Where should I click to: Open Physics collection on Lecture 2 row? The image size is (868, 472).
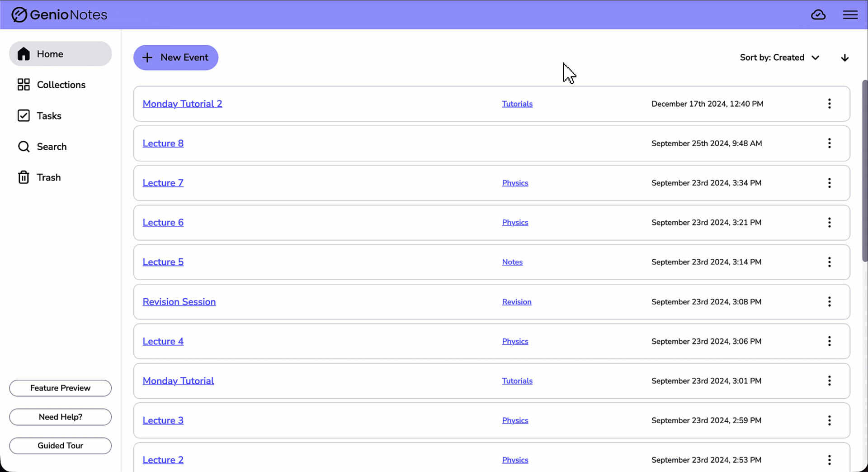[515, 460]
